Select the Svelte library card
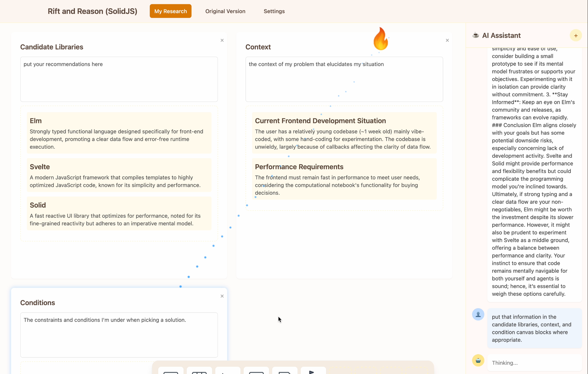588x374 pixels. 119,175
